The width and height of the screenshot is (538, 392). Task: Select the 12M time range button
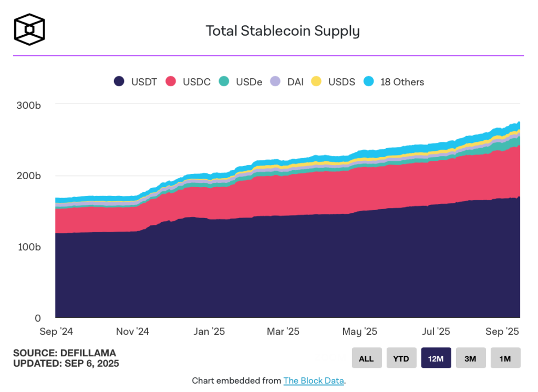[x=436, y=358]
